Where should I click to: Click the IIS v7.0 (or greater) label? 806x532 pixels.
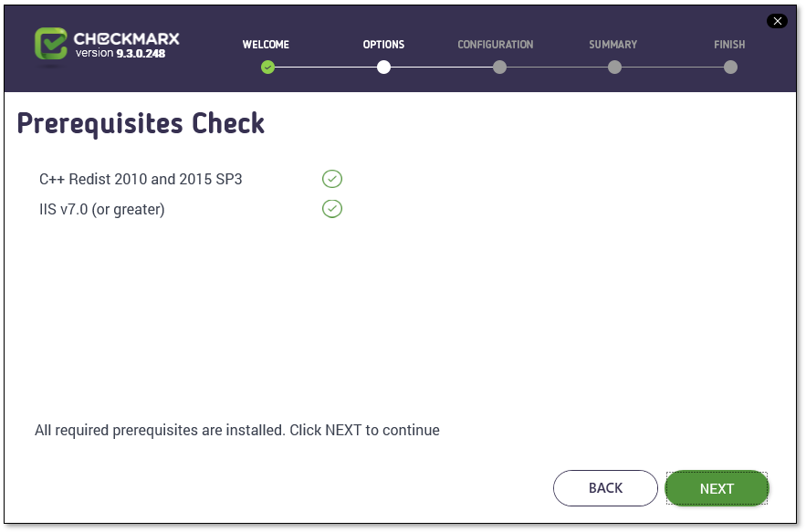101,209
